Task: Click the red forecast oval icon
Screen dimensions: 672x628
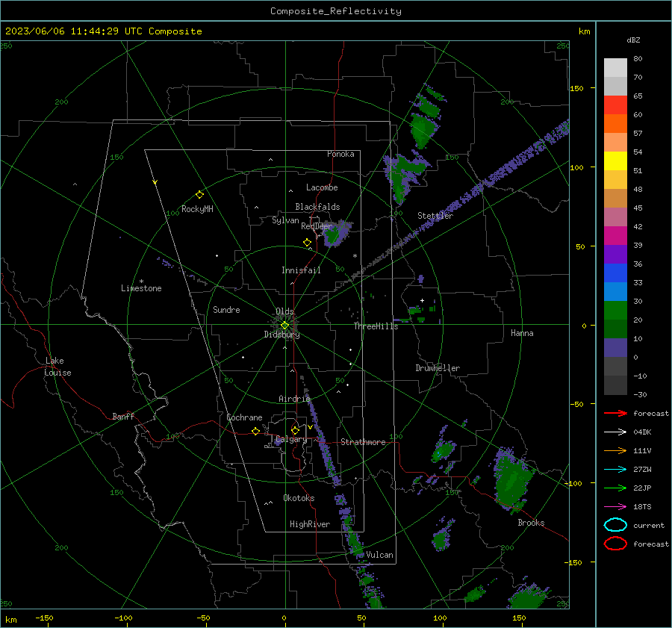Action: click(x=615, y=544)
